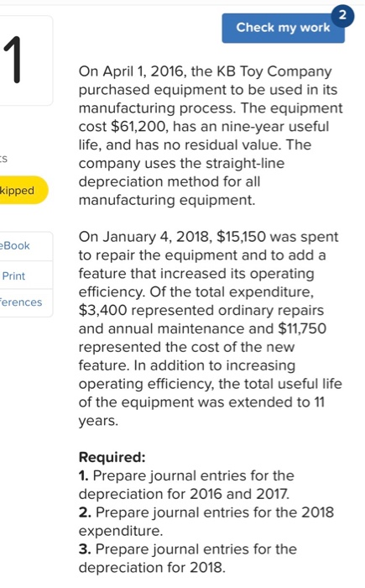The width and height of the screenshot is (365, 588).
Task: Click requirement 2 about the 2018 expenditure
Action: [x=206, y=522]
